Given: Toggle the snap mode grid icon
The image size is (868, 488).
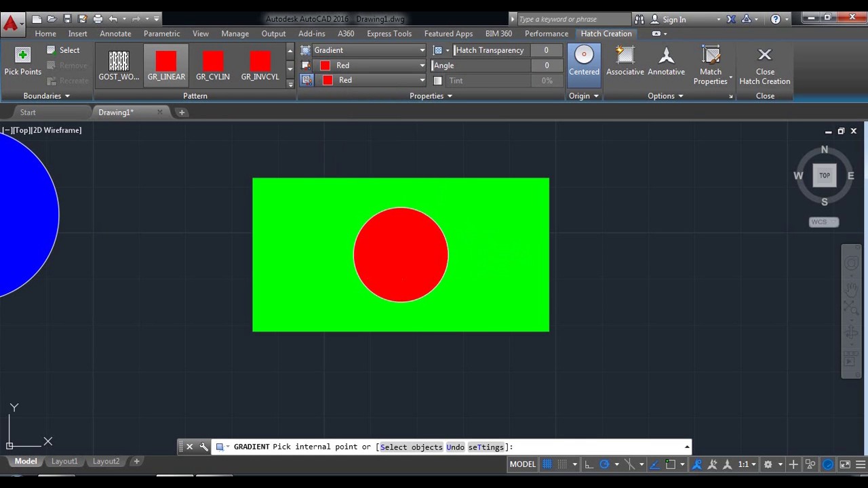Looking at the screenshot, I should click(x=562, y=464).
